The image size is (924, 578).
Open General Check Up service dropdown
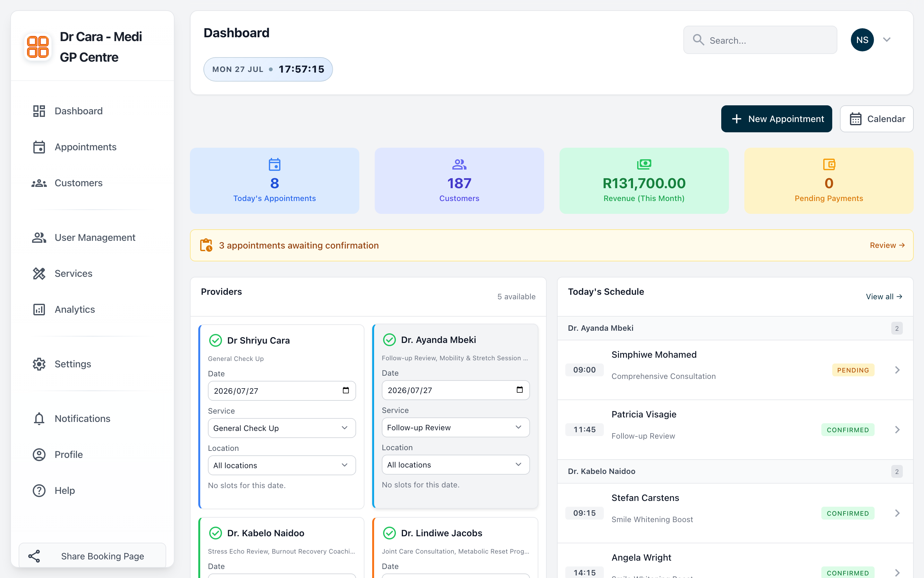click(282, 428)
